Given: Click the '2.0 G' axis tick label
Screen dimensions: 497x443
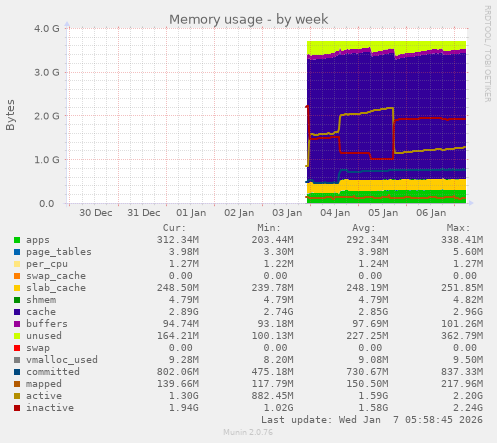Looking at the screenshot, I should pyautogui.click(x=47, y=116).
